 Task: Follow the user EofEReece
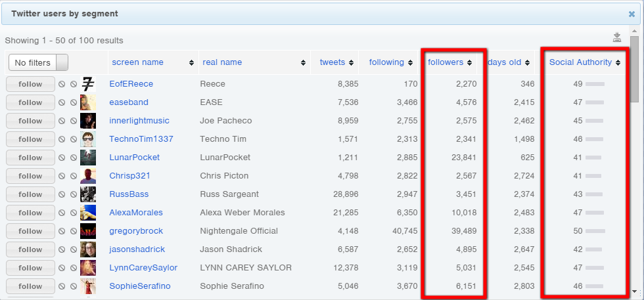pyautogui.click(x=30, y=84)
